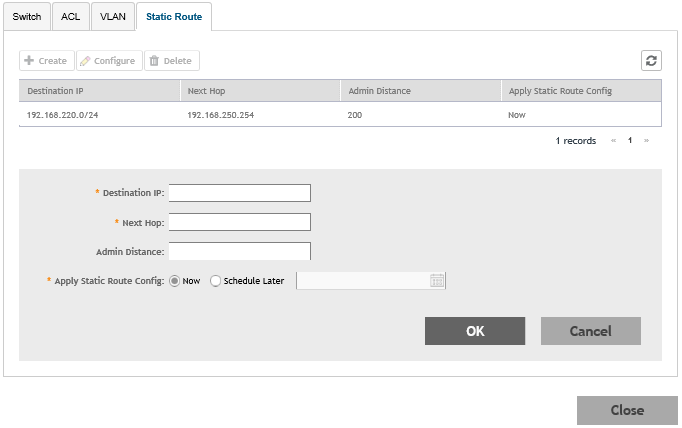
Task: Select the Schedule Later radio option
Action: 215,281
